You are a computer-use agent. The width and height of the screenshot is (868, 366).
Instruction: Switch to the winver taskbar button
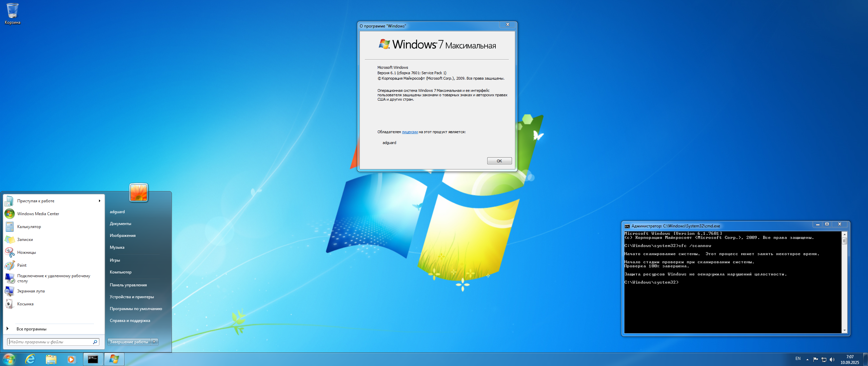tap(114, 359)
